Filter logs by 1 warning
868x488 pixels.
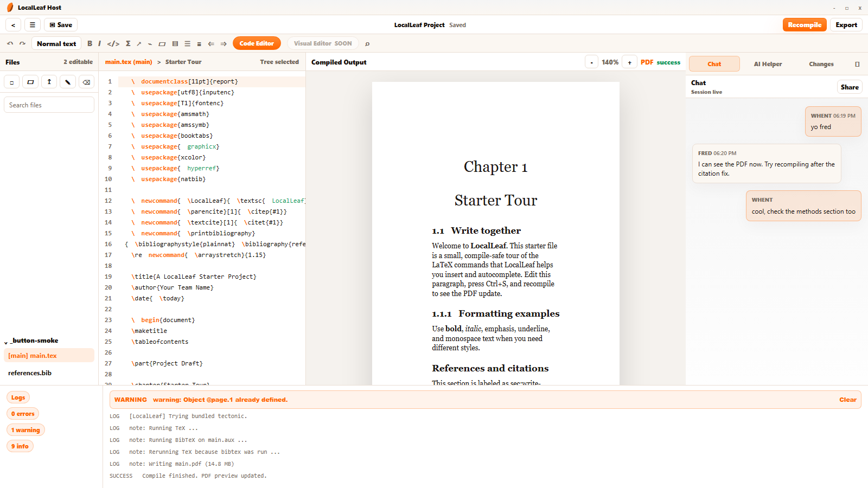tap(25, 430)
